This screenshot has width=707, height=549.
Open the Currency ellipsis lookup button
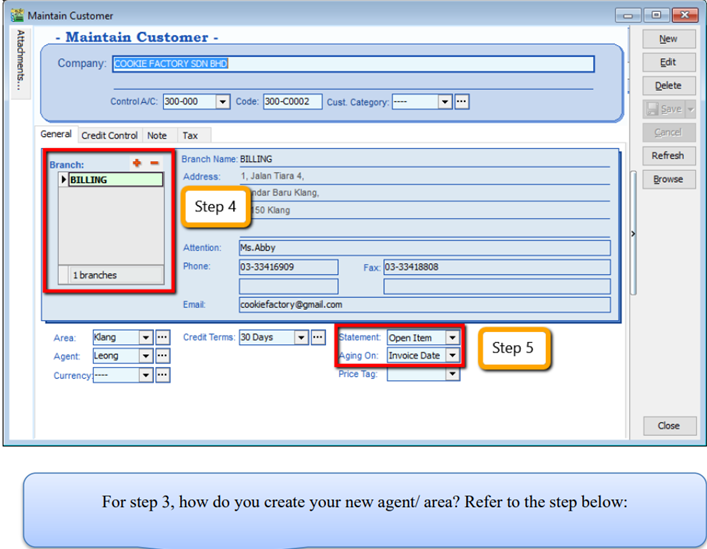click(x=162, y=375)
